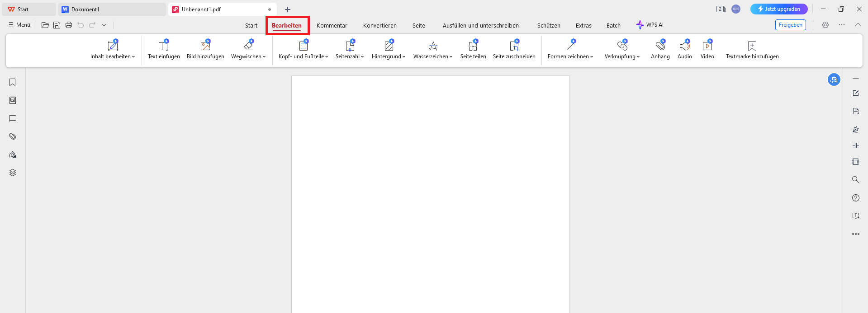Click the Seitenzahl icon
This screenshot has height=313, width=868.
click(350, 45)
